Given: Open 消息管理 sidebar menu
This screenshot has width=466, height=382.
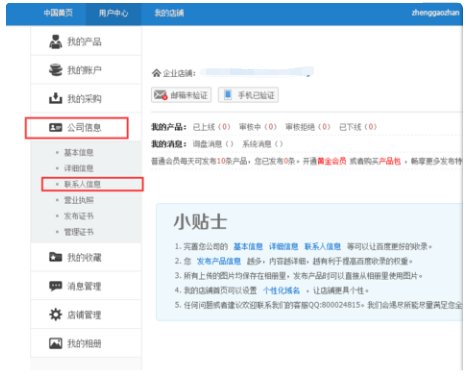Looking at the screenshot, I should [86, 286].
